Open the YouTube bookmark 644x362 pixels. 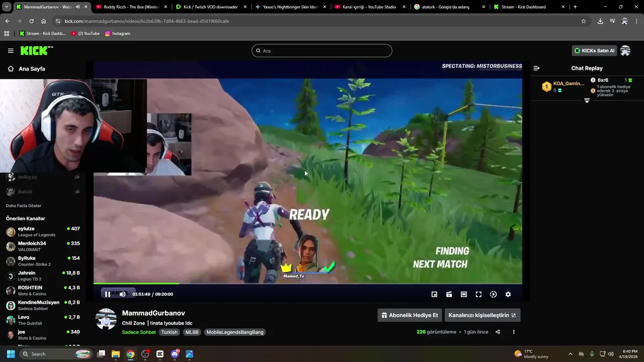tap(86, 34)
